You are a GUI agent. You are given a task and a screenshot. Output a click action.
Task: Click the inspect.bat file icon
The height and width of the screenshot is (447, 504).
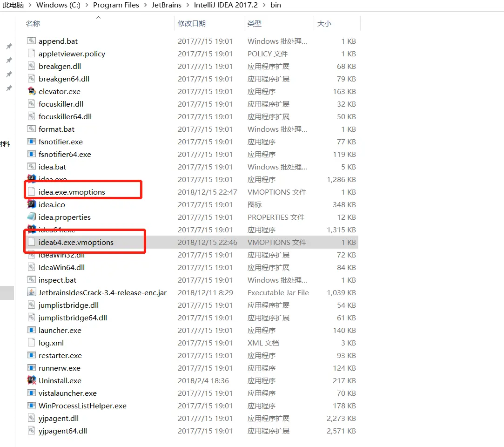coord(32,280)
